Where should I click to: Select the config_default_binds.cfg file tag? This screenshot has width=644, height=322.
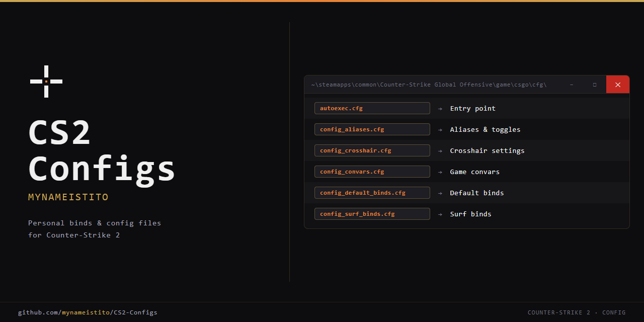tap(372, 193)
